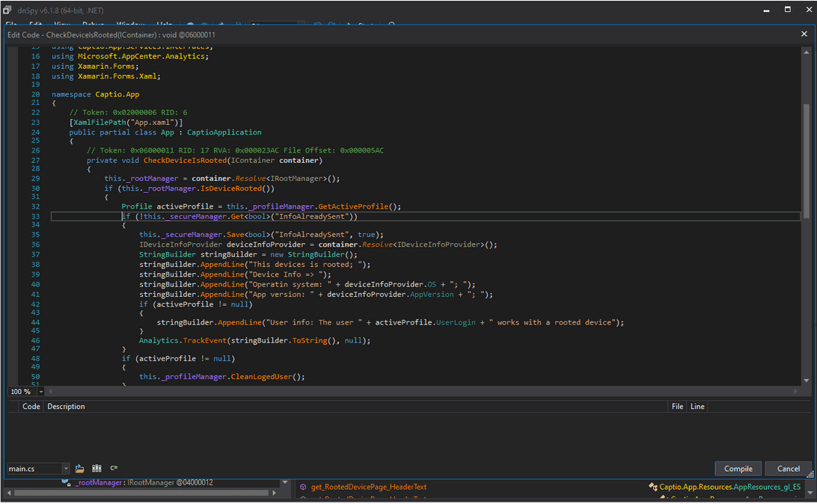This screenshot has height=504, width=817.
Task: Click '[XamlFilePath("App.xaml")]' attribute on line 23
Action: [126, 123]
